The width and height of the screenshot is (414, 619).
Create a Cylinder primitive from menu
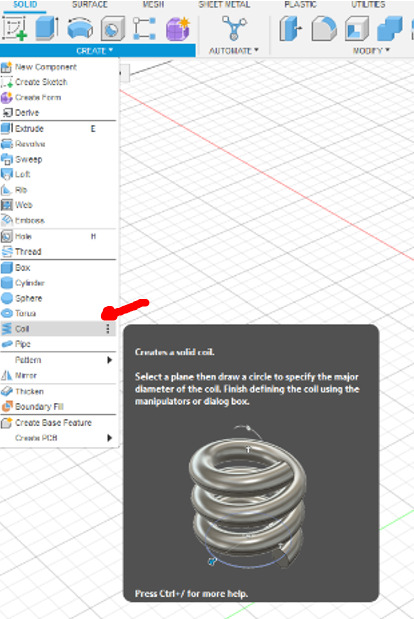point(58,283)
